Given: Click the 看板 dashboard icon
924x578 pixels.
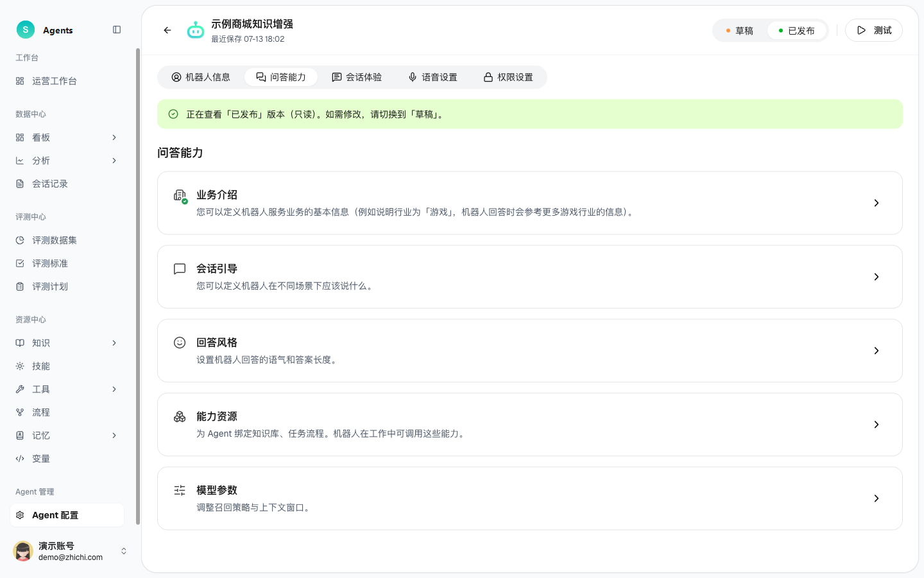Looking at the screenshot, I should [20, 137].
